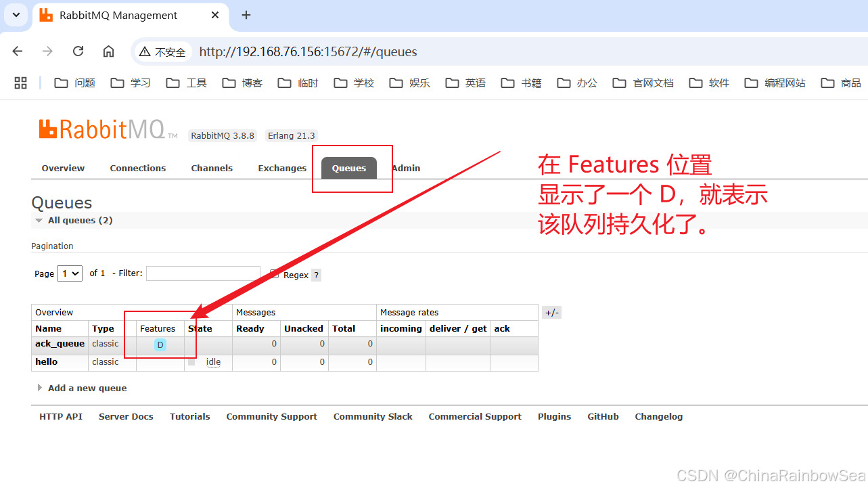Open the 博客 bookmark folder
868x490 pixels.
[x=242, y=83]
